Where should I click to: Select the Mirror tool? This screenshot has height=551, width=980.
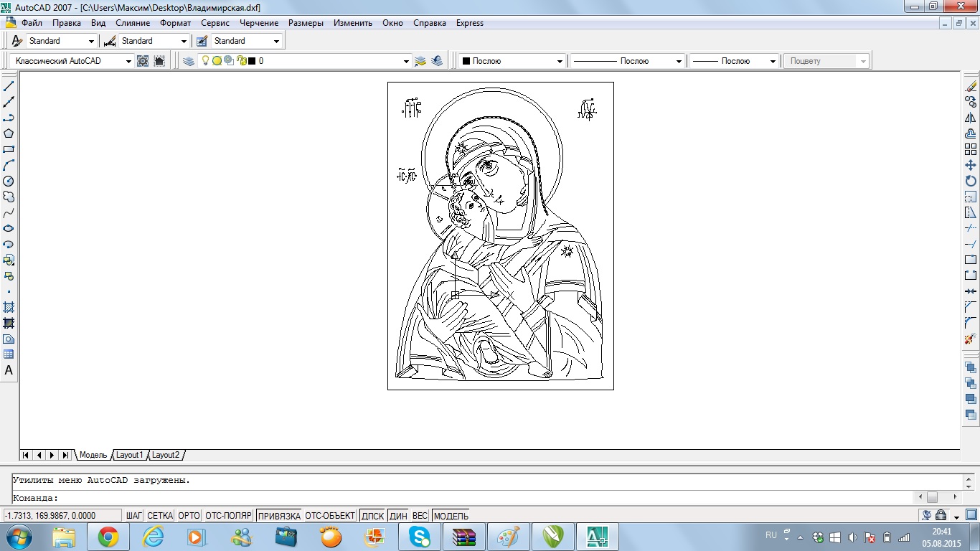pyautogui.click(x=971, y=118)
